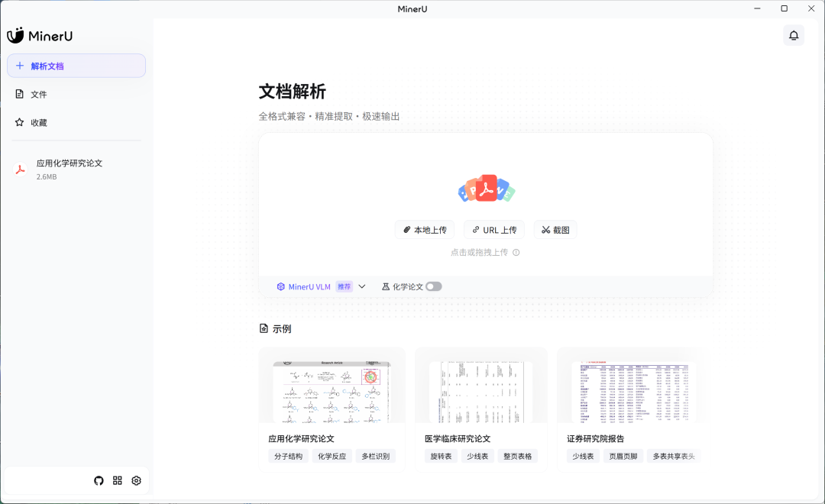Click the info icon beside upload hint
Screen dimensions: 825x504
[x=516, y=253]
